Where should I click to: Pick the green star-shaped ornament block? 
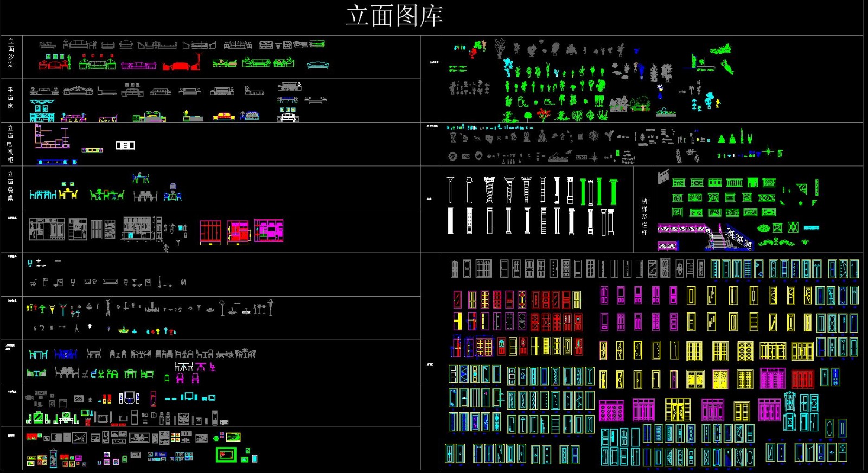coord(768,151)
